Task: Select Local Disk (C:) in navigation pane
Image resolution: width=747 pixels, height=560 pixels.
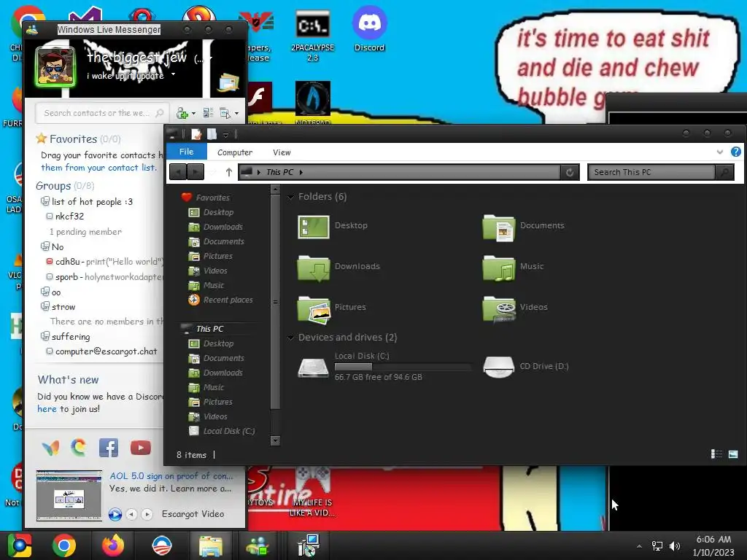Action: coord(222,431)
